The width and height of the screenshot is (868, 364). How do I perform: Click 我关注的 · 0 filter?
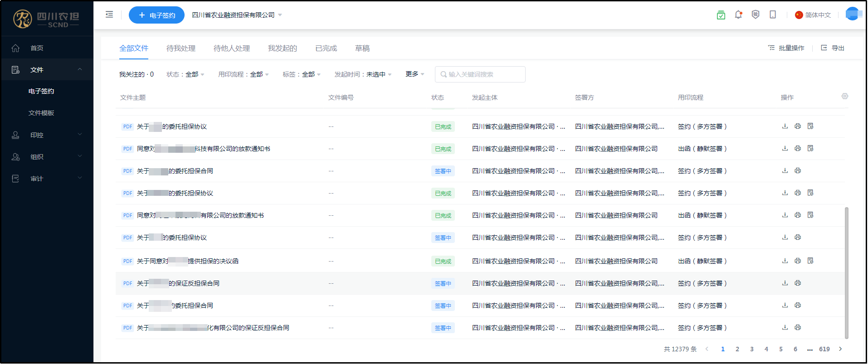pyautogui.click(x=137, y=74)
